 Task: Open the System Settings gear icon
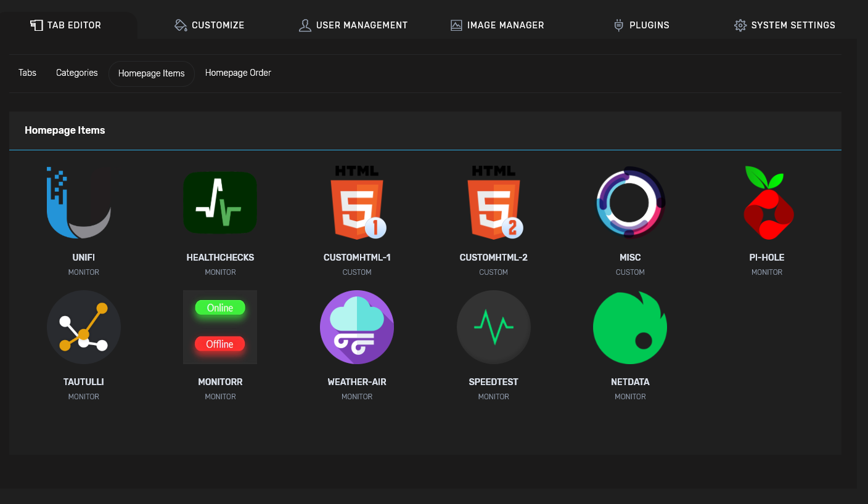tap(740, 25)
